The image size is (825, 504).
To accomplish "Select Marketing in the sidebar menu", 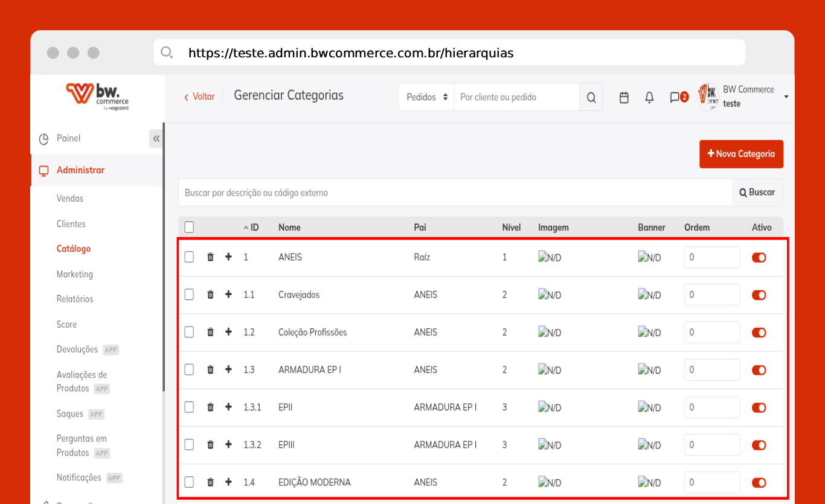I will [75, 274].
